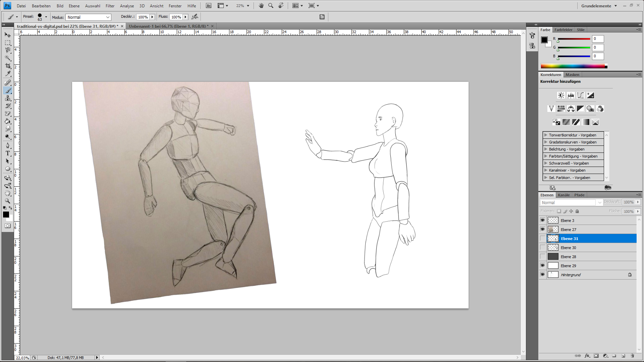Select the Path Selection tool

point(7,161)
